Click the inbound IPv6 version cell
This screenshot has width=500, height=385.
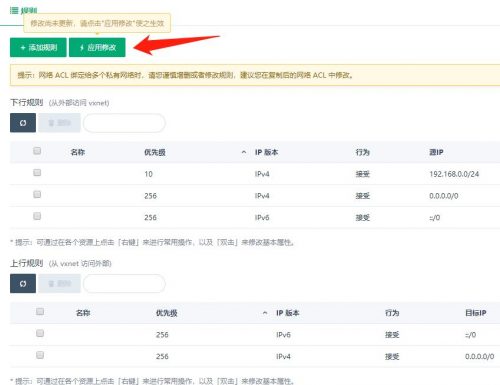(262, 218)
